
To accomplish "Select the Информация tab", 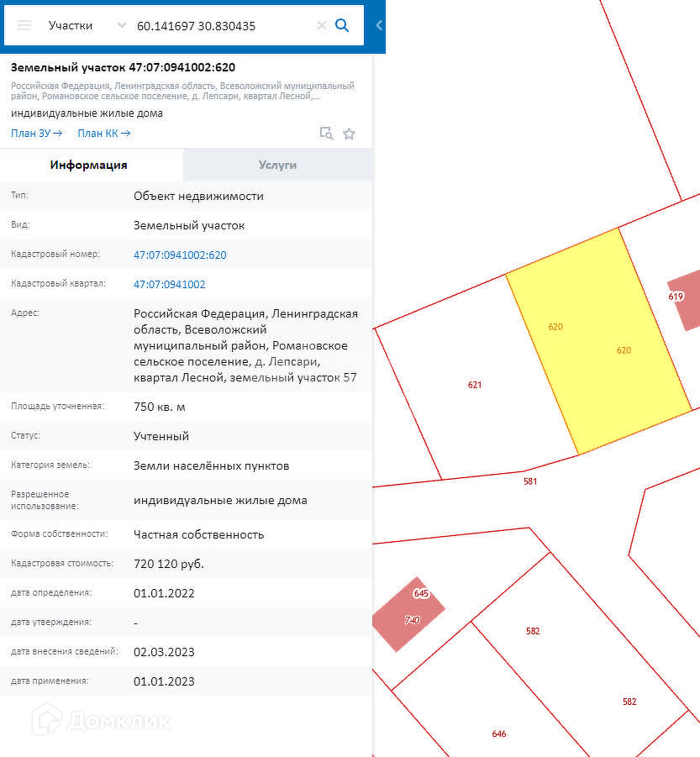I will (x=89, y=165).
